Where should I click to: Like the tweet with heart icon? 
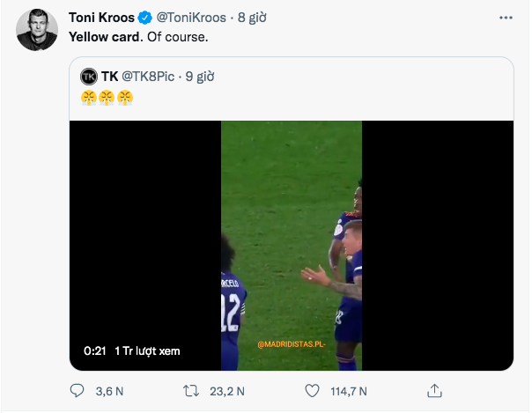click(x=312, y=391)
